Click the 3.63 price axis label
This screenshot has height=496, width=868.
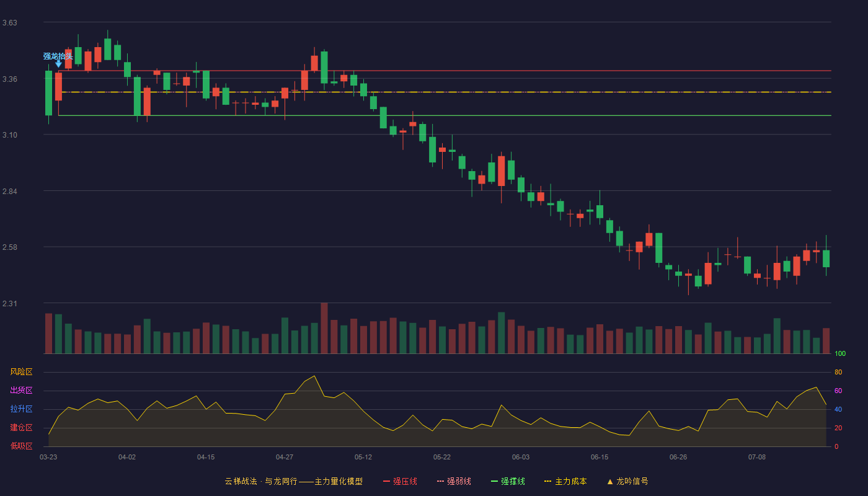(10, 23)
